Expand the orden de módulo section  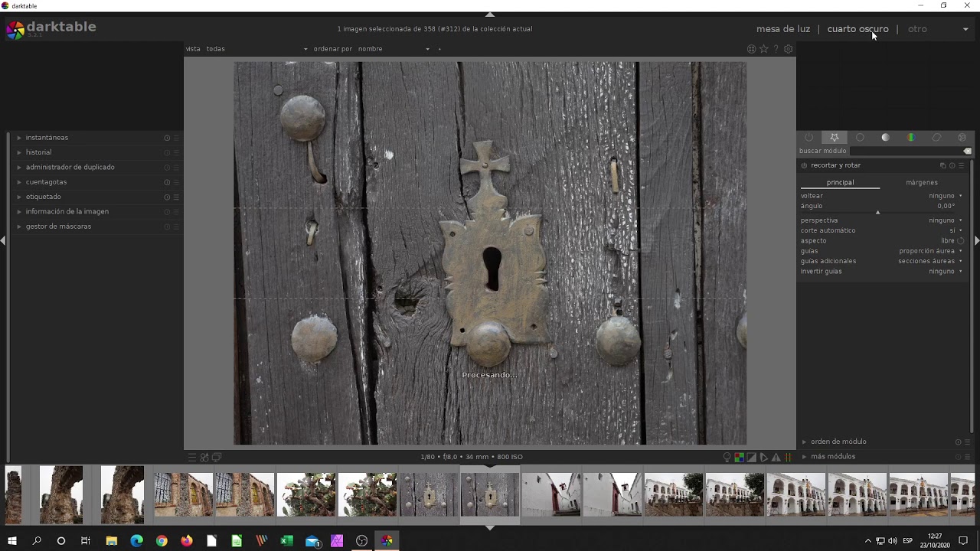coord(838,442)
